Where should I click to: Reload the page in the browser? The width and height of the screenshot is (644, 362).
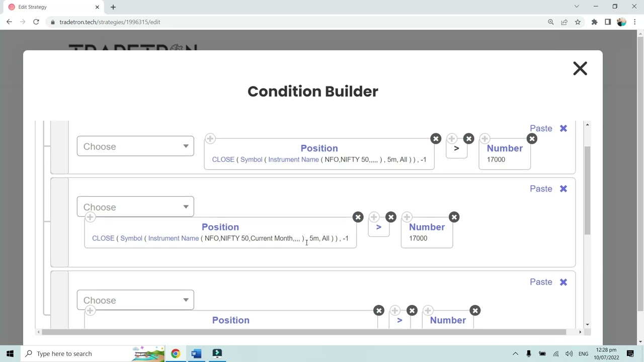36,22
